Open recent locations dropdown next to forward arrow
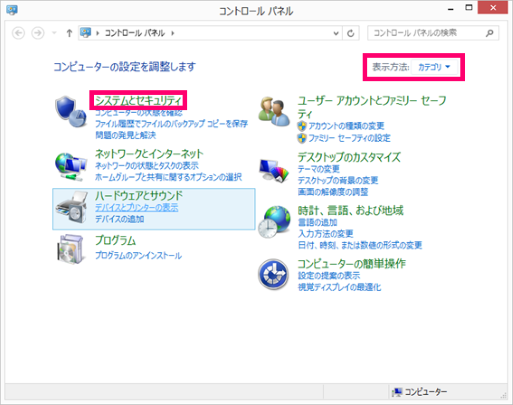Screen dimensions: 513x405 [54, 33]
